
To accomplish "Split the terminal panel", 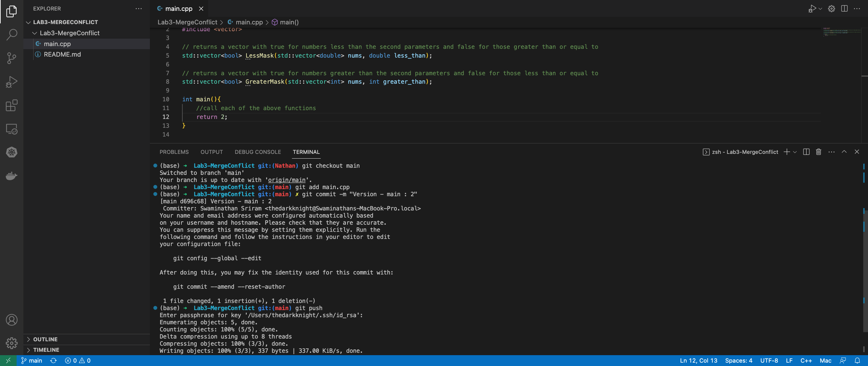I will (806, 152).
